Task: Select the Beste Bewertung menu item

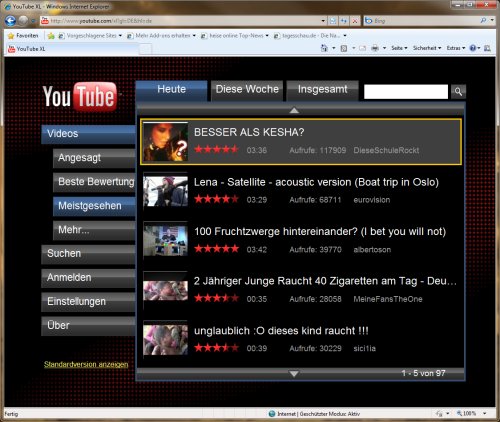Action: [94, 182]
